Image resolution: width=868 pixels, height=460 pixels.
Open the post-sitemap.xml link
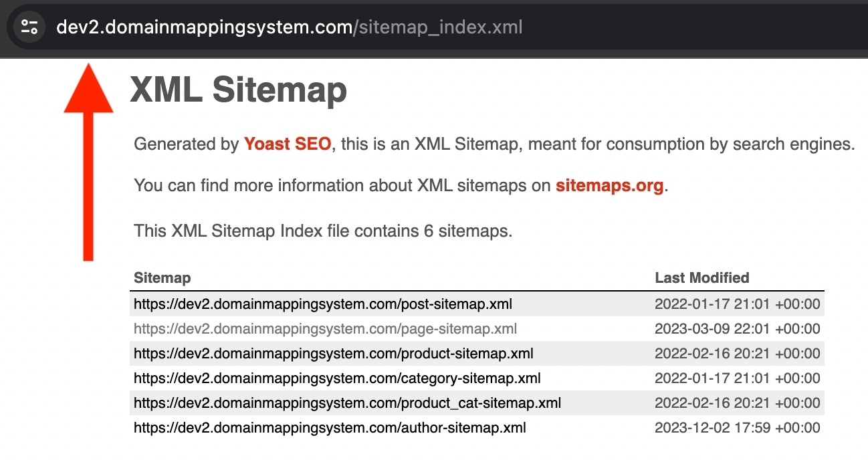click(x=323, y=304)
